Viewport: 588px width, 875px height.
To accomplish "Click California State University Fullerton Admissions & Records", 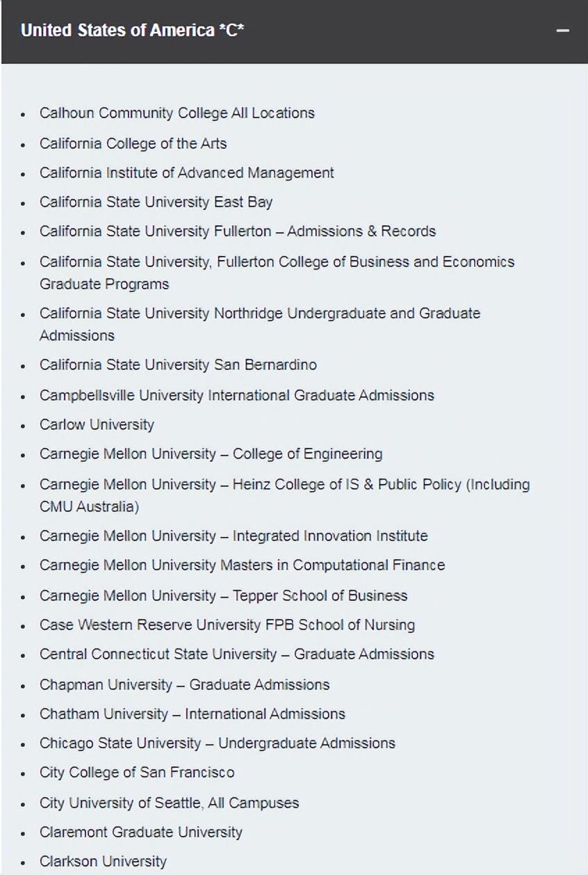I will 238,232.
